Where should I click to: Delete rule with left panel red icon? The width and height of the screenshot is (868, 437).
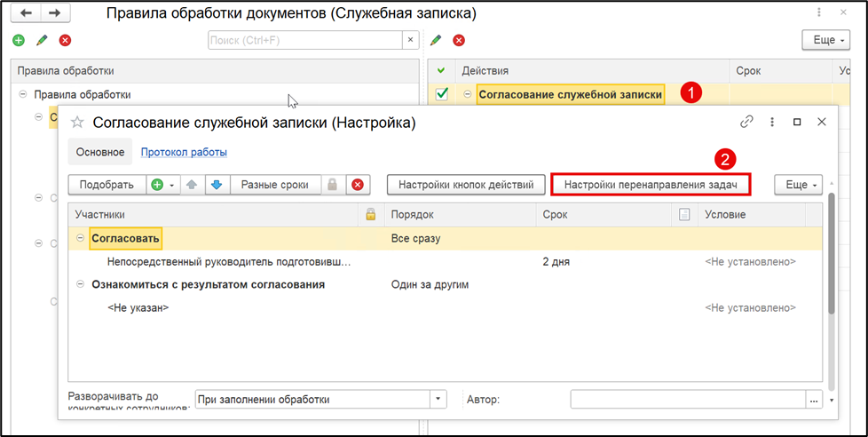(66, 41)
